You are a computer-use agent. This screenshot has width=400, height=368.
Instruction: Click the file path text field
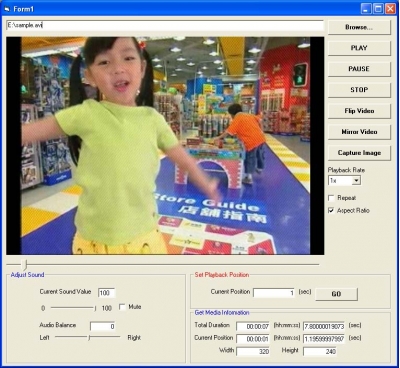[x=165, y=25]
